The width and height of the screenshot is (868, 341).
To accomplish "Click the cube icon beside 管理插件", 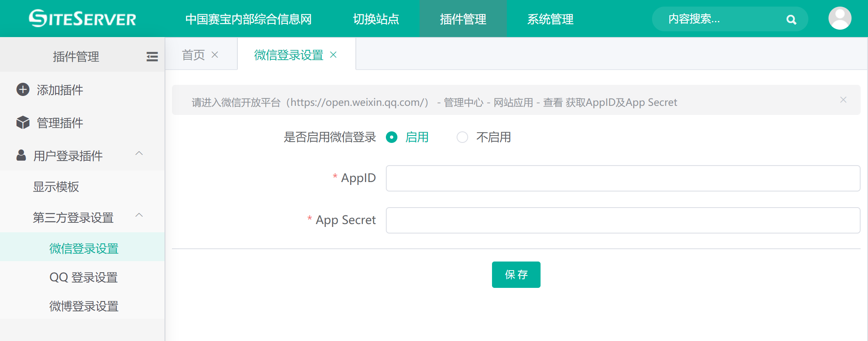I will (x=23, y=123).
